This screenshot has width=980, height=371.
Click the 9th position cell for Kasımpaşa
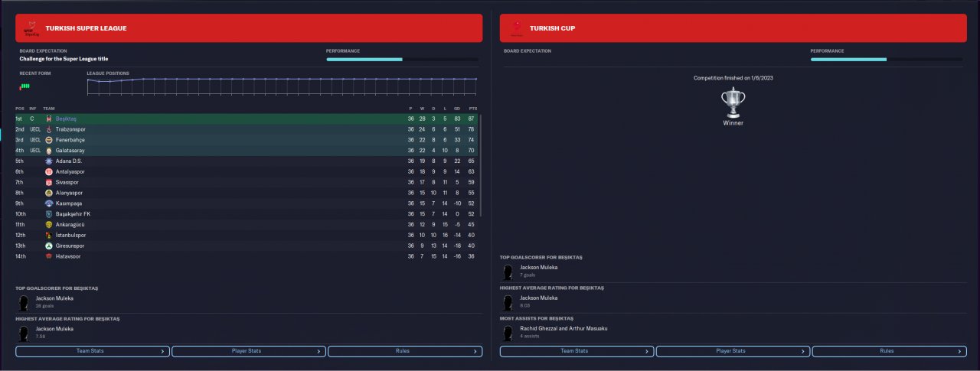point(20,203)
